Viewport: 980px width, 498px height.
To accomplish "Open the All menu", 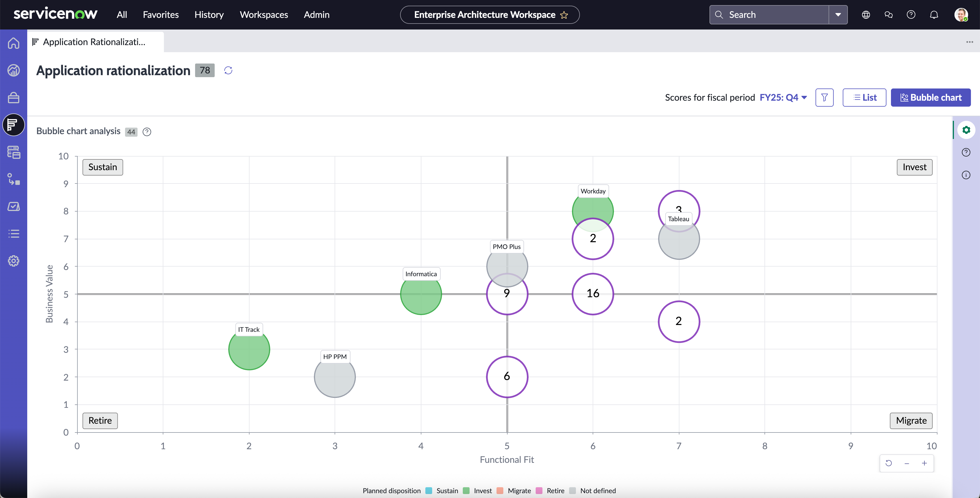I will click(122, 15).
